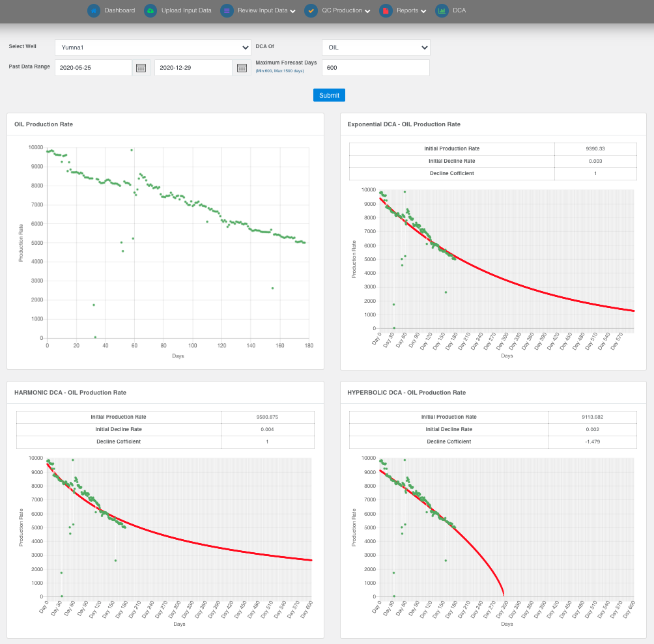Click the Hyperbolic Decline Cofficient label cell

point(449,442)
